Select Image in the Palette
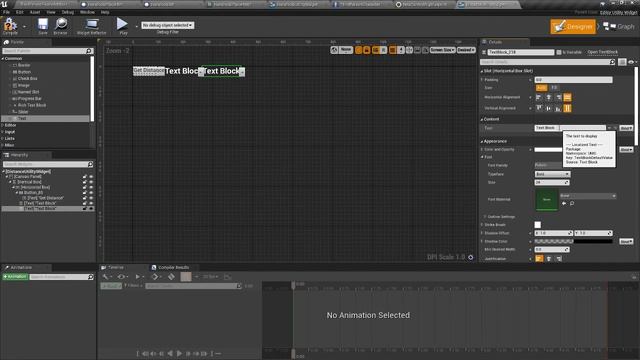This screenshot has width=640, height=360. 23,85
